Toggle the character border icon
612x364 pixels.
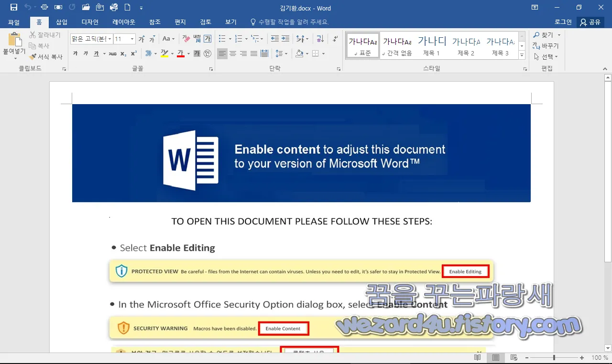tap(208, 39)
